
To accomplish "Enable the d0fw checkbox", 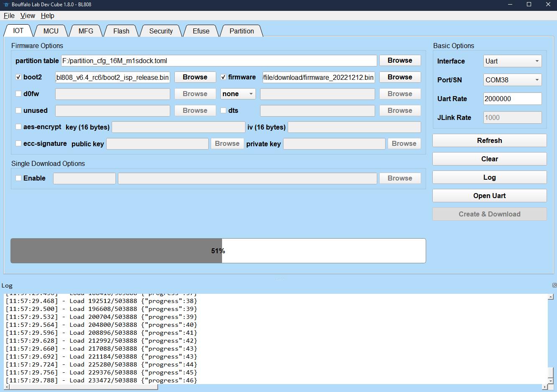I will 18,94.
